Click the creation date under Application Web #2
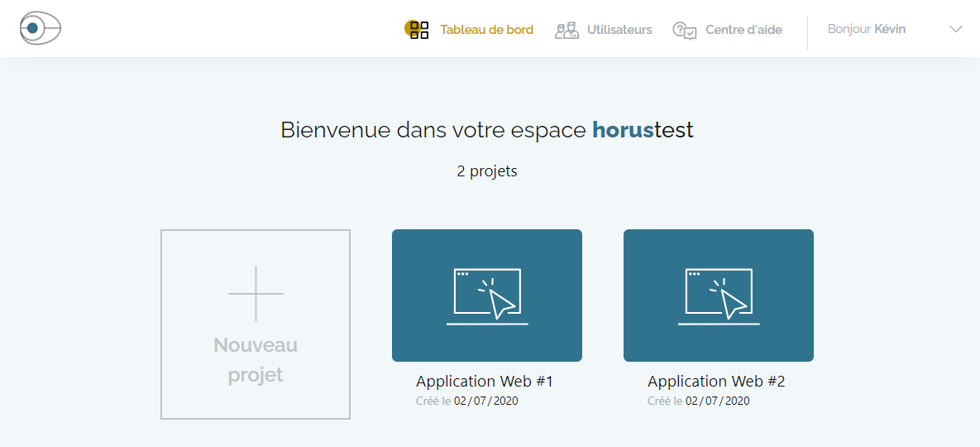 pyautogui.click(x=718, y=401)
